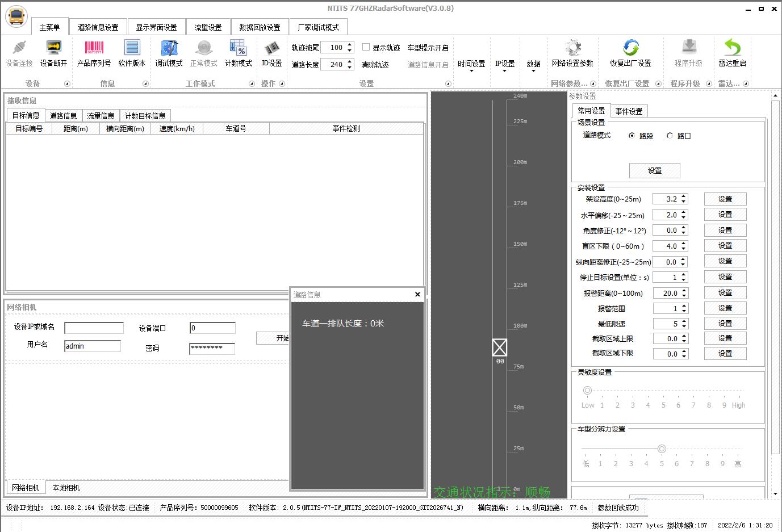Screen dimensions: 782x532
Task: Select the 路口 road mode radio button
Action: (670, 136)
